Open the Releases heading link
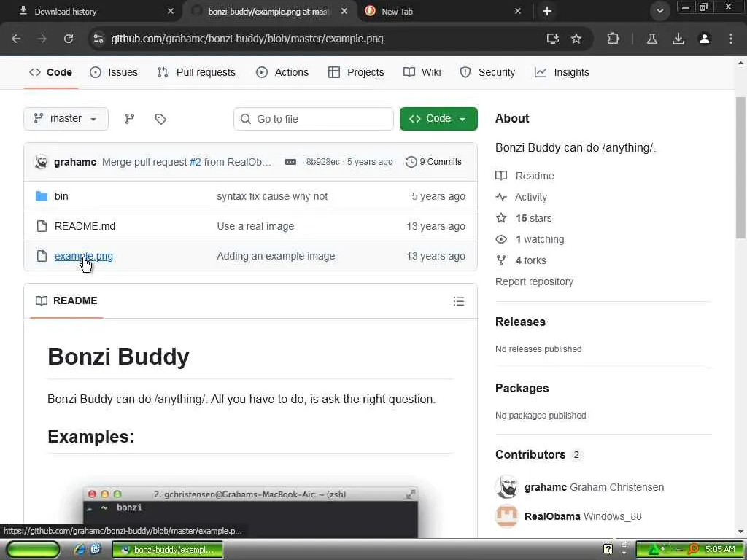The height and width of the screenshot is (560, 747). click(520, 322)
